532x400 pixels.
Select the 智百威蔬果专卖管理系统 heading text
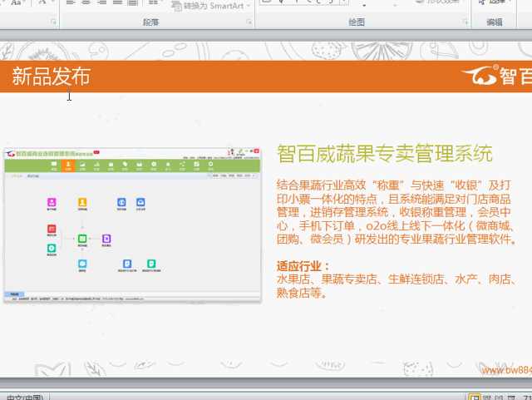pyautogui.click(x=384, y=154)
